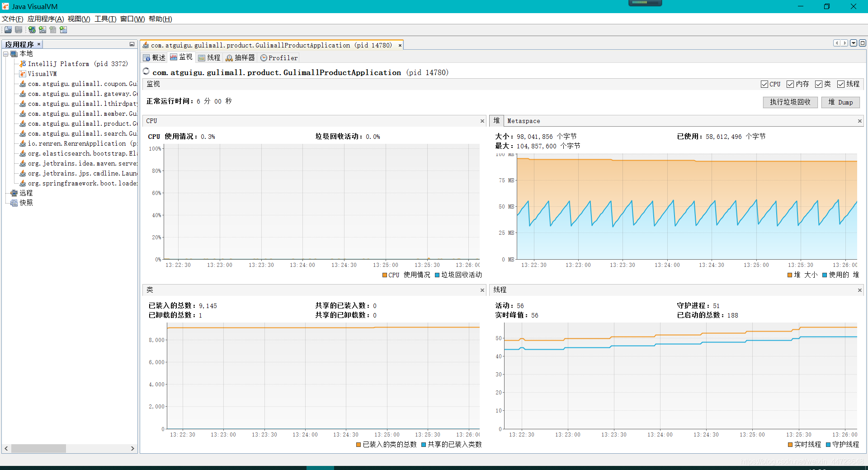Switch to the 概述 tab
Screen dimensions: 868x470
(x=154, y=58)
